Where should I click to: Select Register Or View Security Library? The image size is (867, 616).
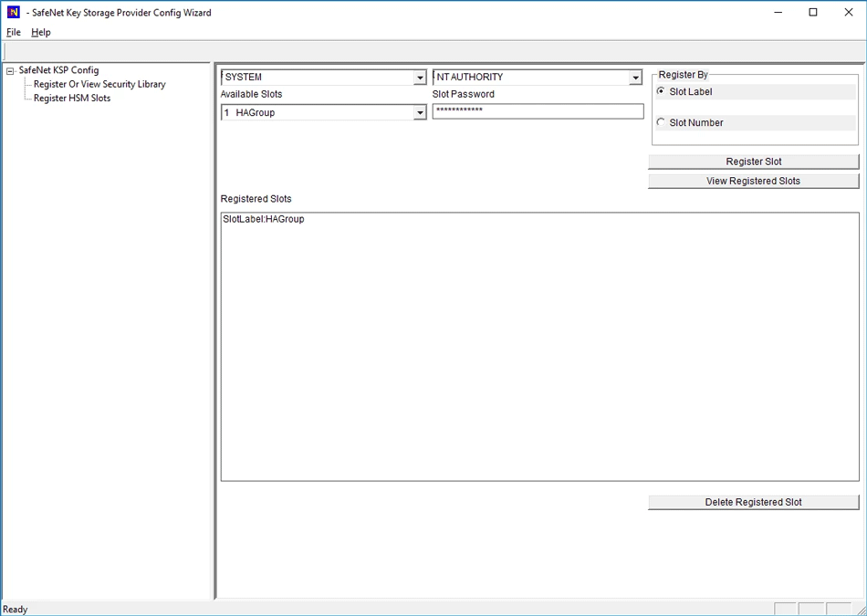point(99,84)
